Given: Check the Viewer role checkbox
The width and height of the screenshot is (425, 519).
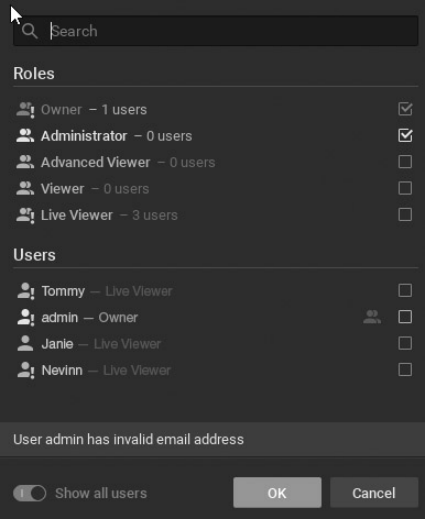Looking at the screenshot, I should pyautogui.click(x=405, y=188).
